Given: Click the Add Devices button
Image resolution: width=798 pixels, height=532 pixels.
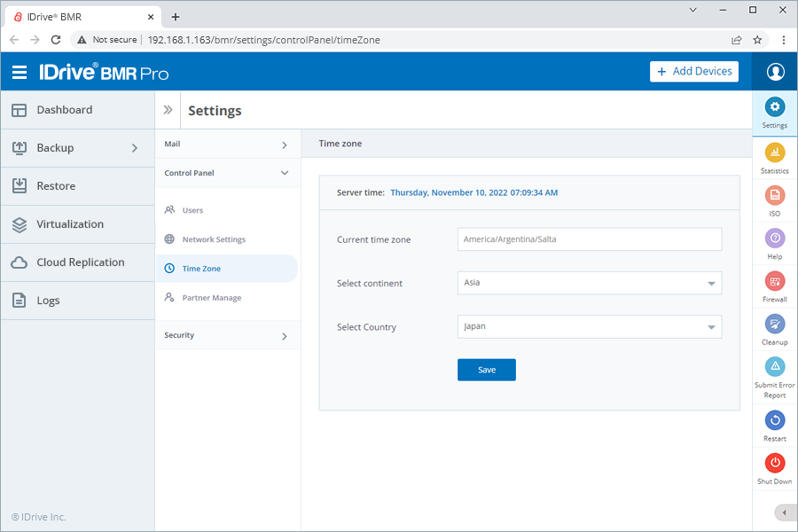Looking at the screenshot, I should 694,72.
